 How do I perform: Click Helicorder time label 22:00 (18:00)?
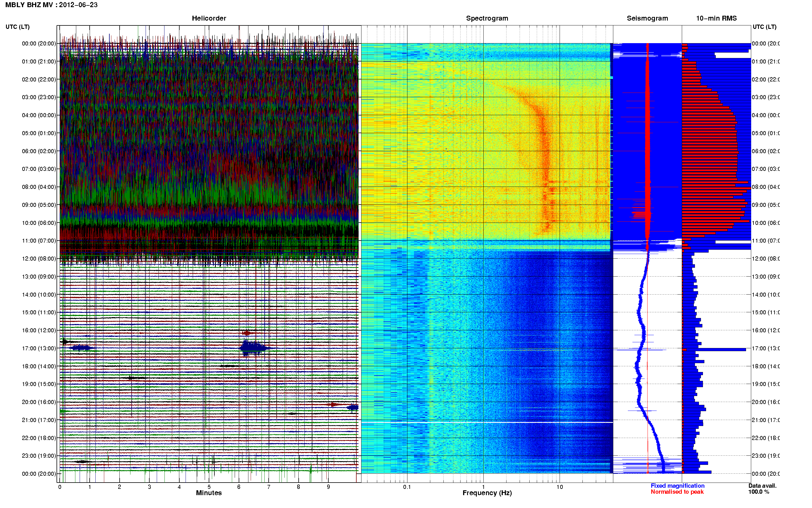click(x=39, y=438)
